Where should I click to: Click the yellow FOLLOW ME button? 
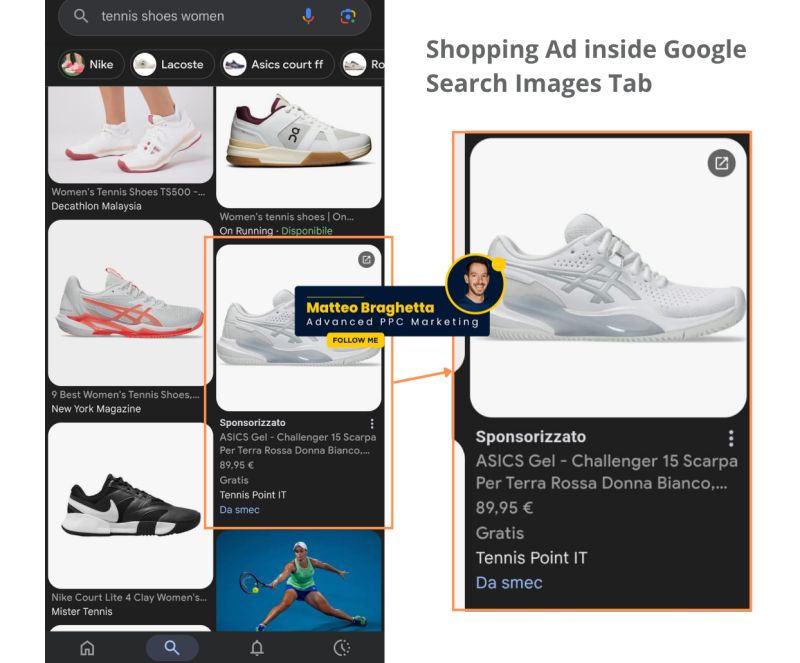pyautogui.click(x=355, y=340)
